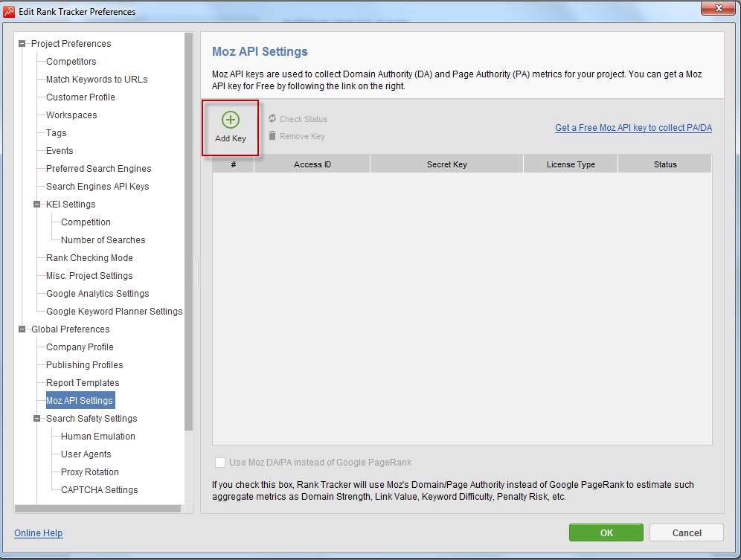The height and width of the screenshot is (560, 741).
Task: Open Google Analytics Settings
Action: pos(97,294)
